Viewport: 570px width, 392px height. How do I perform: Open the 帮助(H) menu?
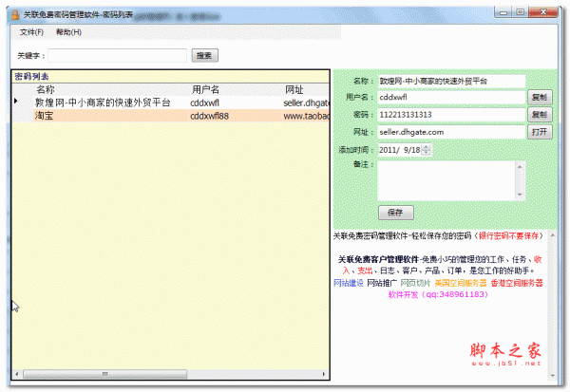pos(68,32)
